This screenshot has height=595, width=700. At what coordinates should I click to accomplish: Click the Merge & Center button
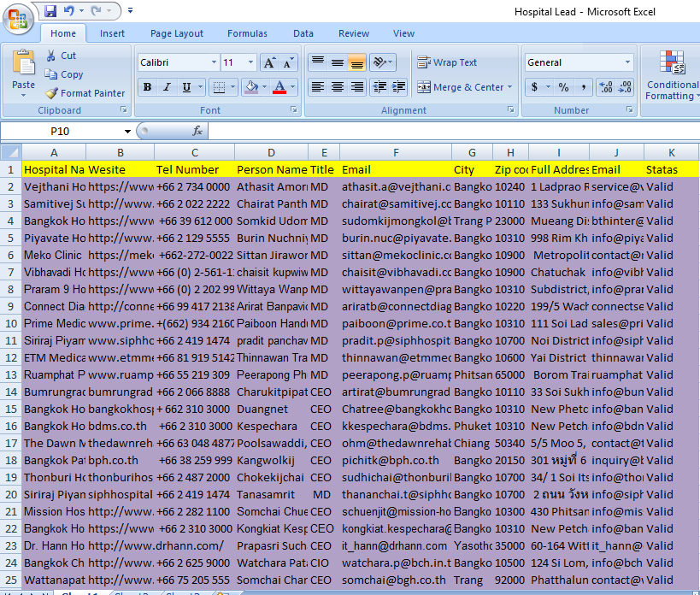point(462,87)
